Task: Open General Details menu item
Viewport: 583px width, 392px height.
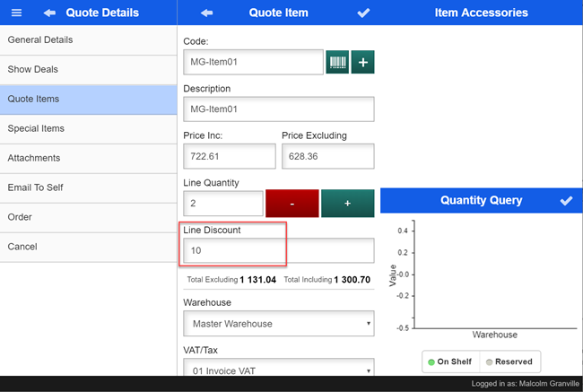Action: coord(89,40)
